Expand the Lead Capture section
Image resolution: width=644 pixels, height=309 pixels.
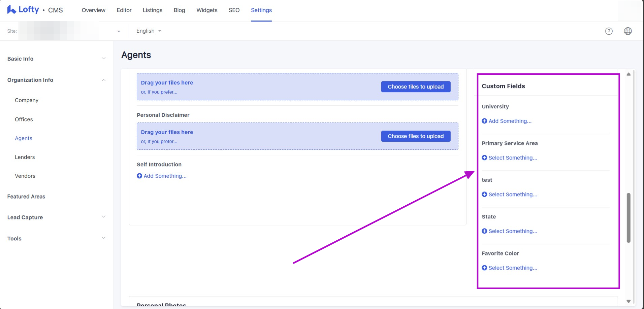coord(103,217)
